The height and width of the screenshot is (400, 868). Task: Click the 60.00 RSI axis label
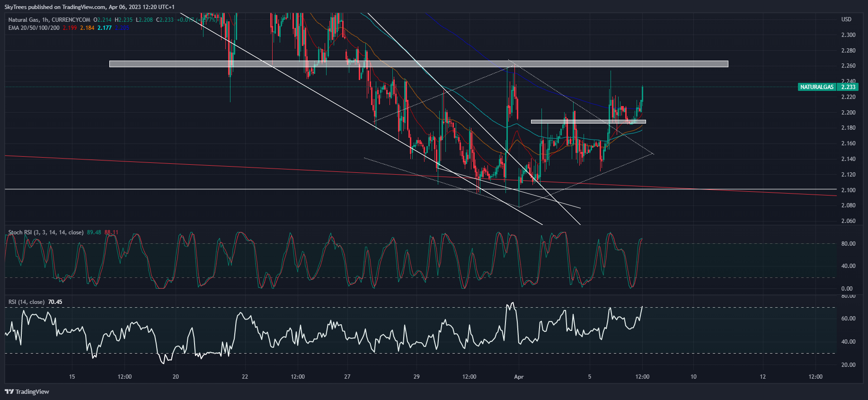pyautogui.click(x=848, y=319)
